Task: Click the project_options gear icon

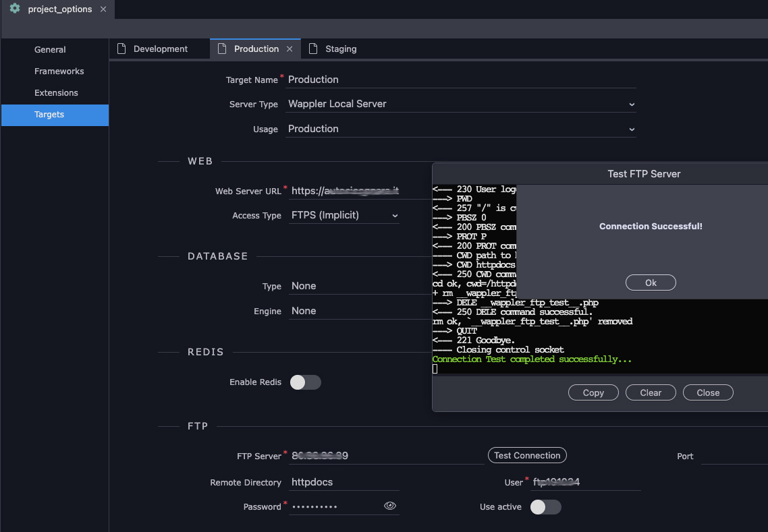Action: [x=15, y=9]
